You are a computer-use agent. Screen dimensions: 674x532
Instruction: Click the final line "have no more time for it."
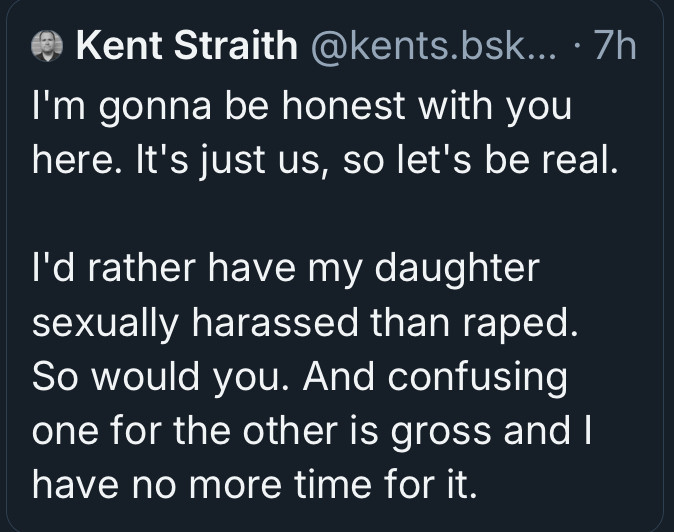tap(255, 486)
